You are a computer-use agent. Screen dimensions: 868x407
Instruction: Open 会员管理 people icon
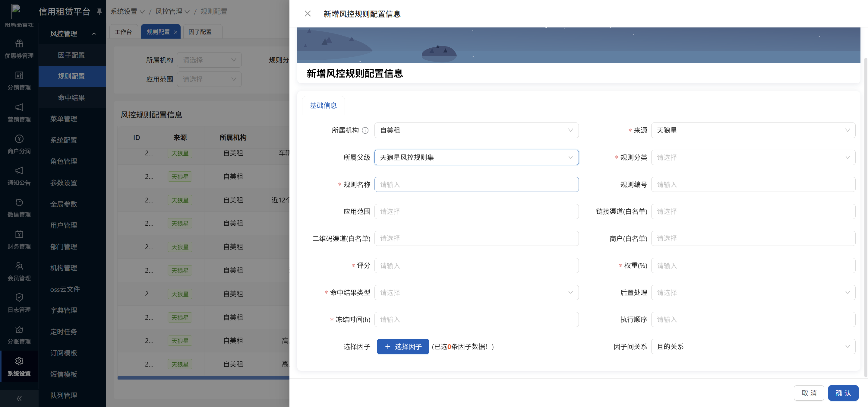click(19, 266)
